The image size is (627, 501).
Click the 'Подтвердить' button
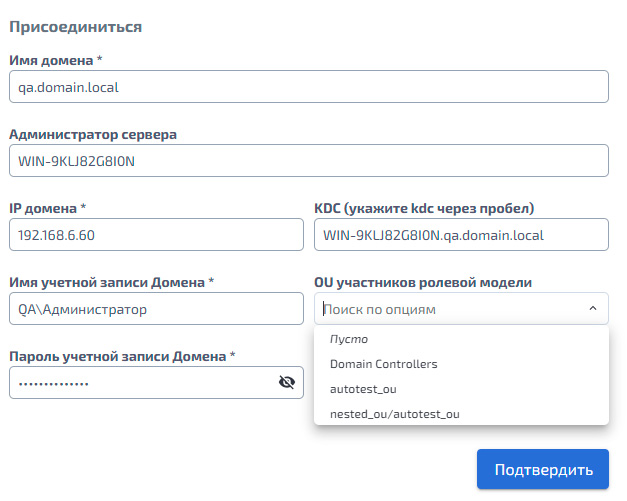[x=543, y=469]
